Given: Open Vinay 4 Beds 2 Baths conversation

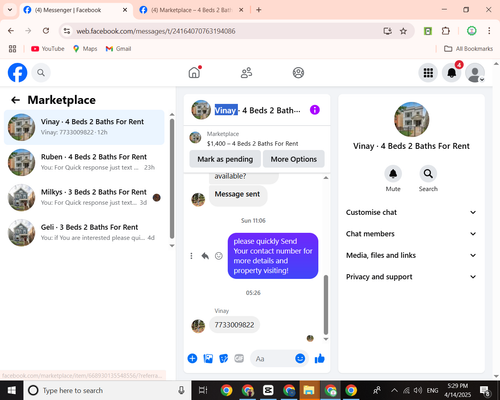Looking at the screenshot, I should tap(84, 127).
